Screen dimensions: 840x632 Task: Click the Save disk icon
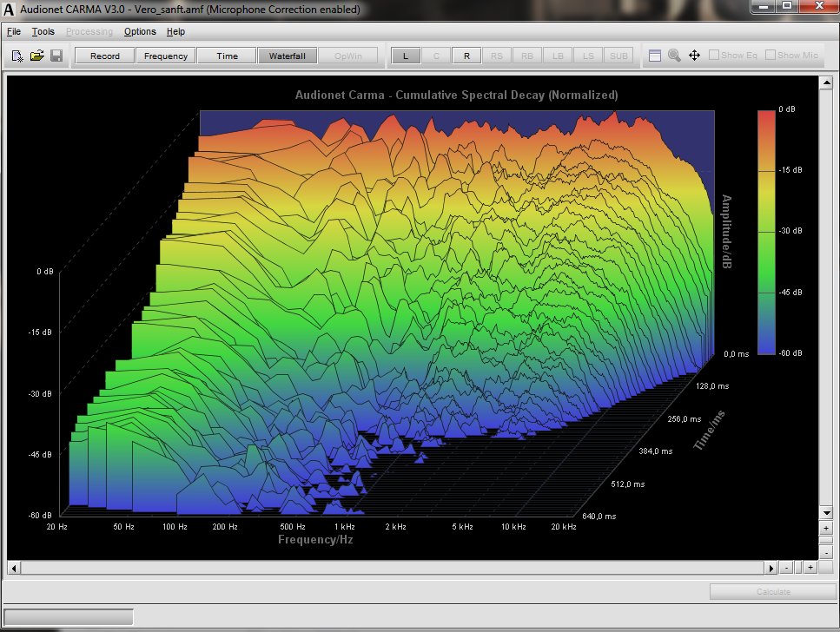click(x=56, y=56)
